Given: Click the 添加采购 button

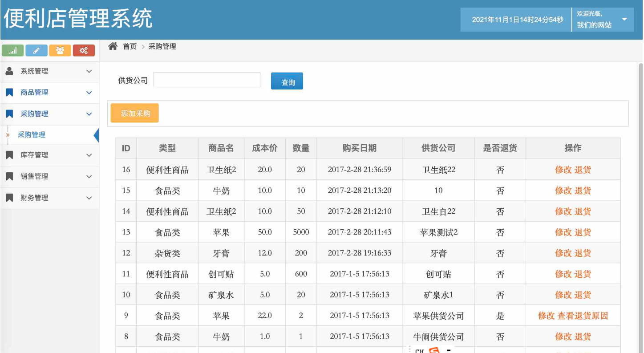Looking at the screenshot, I should click(x=134, y=113).
